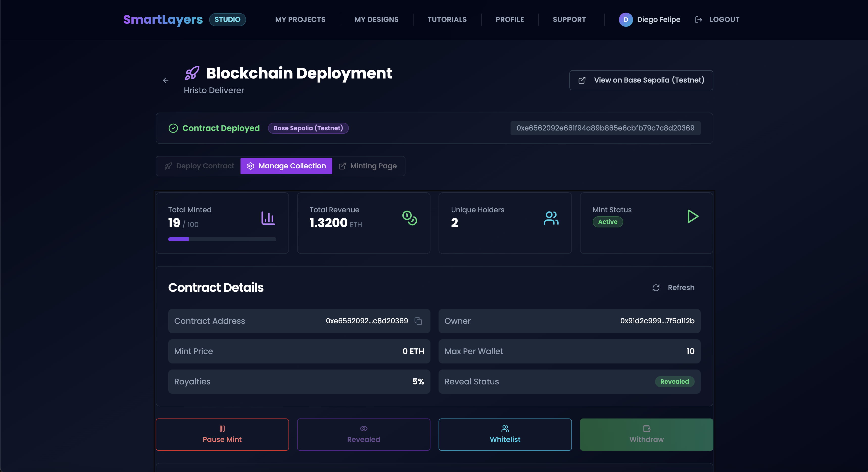Click the rocket icon next to Deploy Contract
This screenshot has height=472, width=868.
[x=168, y=166]
